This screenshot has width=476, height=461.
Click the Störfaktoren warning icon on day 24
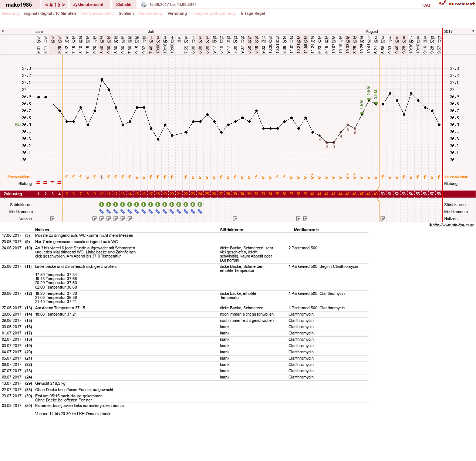(x=200, y=205)
